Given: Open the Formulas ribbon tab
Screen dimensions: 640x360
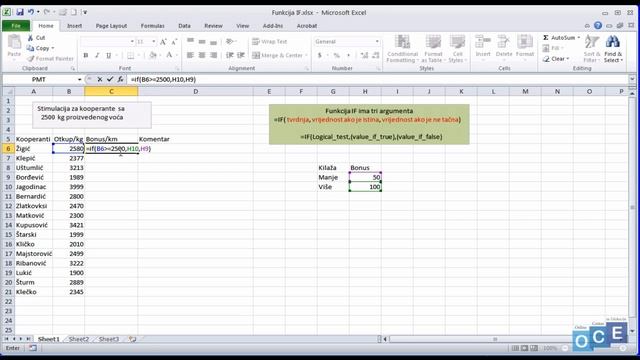Looking at the screenshot, I should 152,26.
